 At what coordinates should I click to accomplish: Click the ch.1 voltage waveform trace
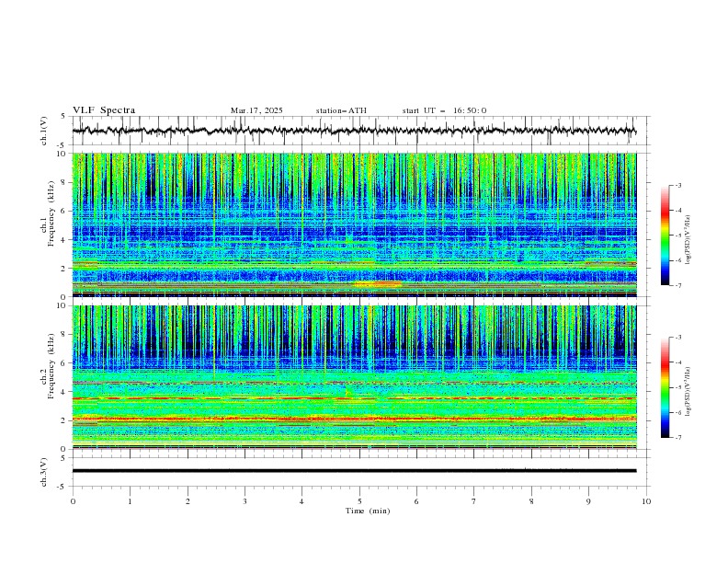354,131
